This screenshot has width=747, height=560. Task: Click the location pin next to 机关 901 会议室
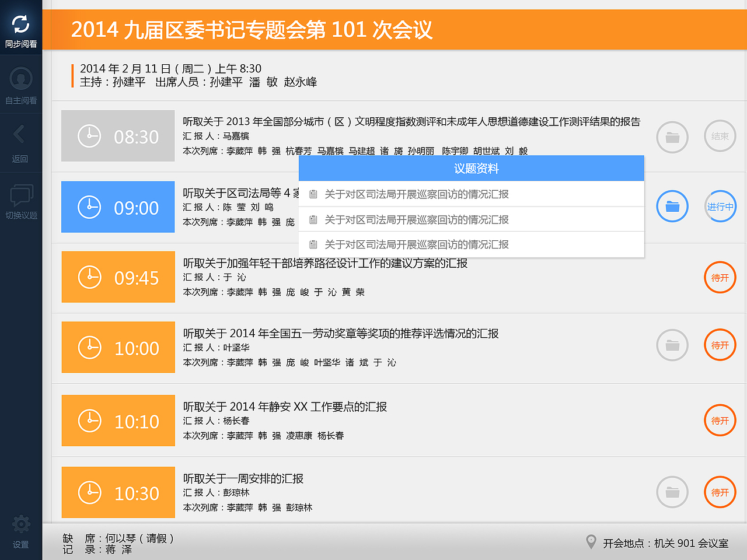(x=591, y=541)
